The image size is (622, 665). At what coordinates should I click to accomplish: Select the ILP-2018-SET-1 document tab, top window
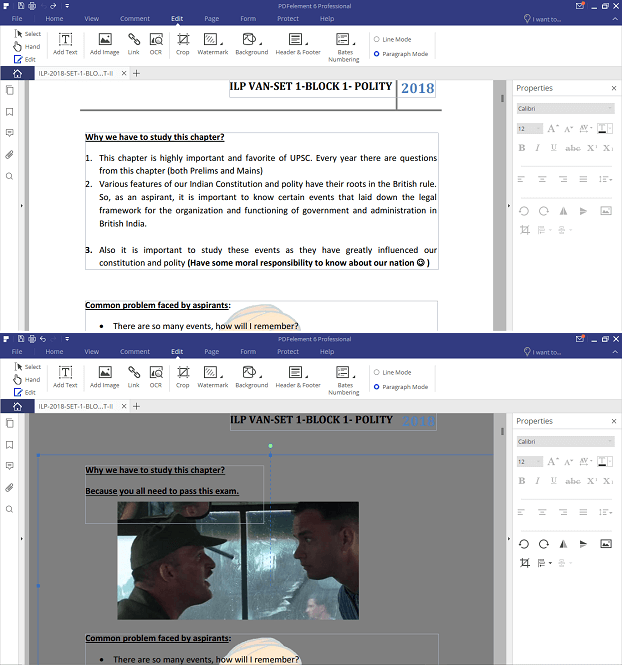click(76, 73)
